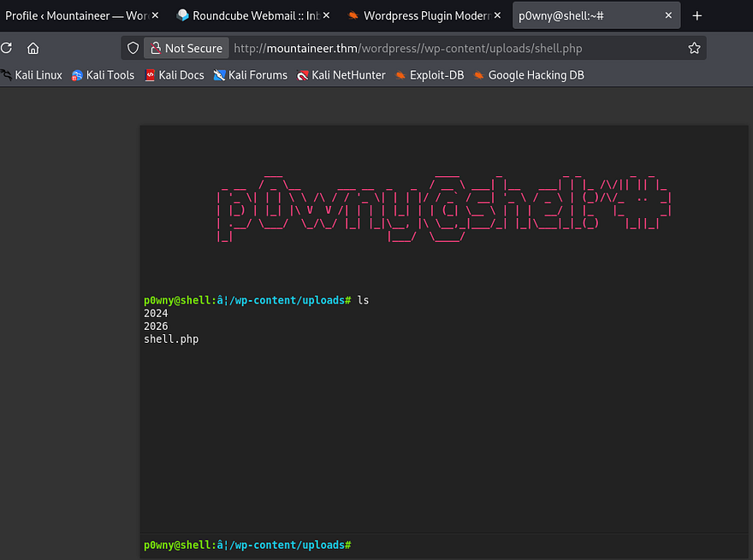The image size is (753, 560).
Task: Close the Roundcube Webmail tab
Action: (326, 15)
